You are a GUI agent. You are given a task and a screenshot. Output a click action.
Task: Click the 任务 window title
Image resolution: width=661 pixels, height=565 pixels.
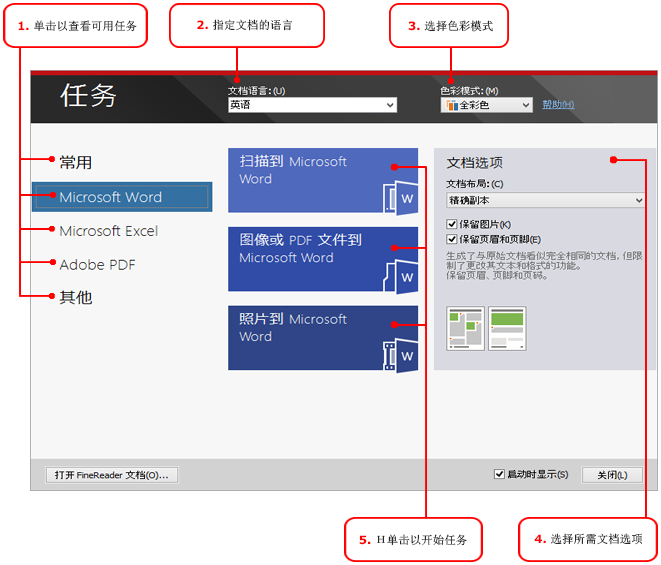point(88,95)
